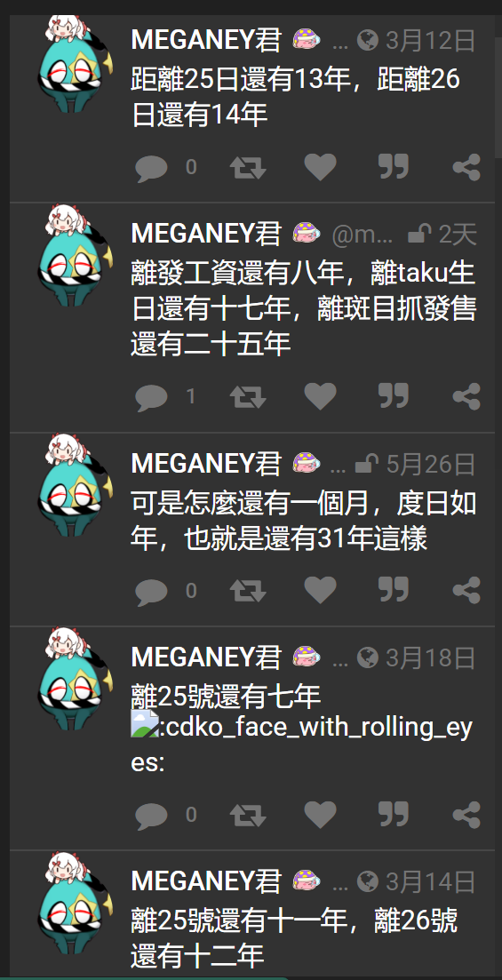Reply to the 3月12日 post
The width and height of the screenshot is (502, 980).
[x=151, y=168]
